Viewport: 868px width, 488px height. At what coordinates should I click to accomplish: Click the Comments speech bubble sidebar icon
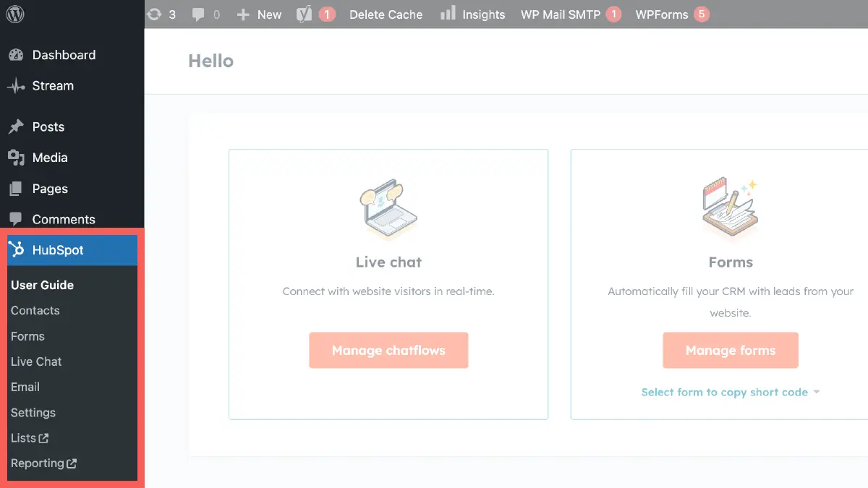pyautogui.click(x=16, y=219)
